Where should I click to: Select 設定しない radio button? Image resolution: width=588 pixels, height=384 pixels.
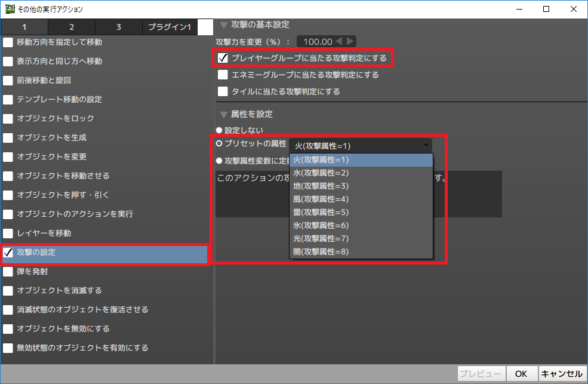[x=219, y=130]
